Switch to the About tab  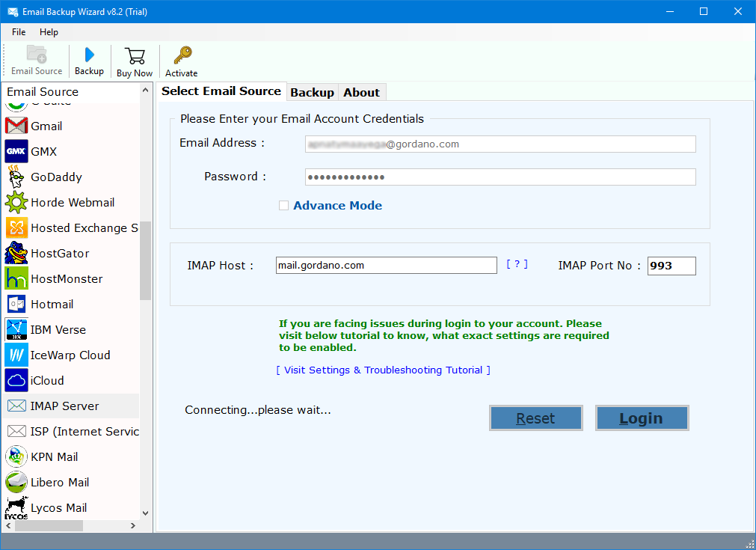[x=362, y=92]
